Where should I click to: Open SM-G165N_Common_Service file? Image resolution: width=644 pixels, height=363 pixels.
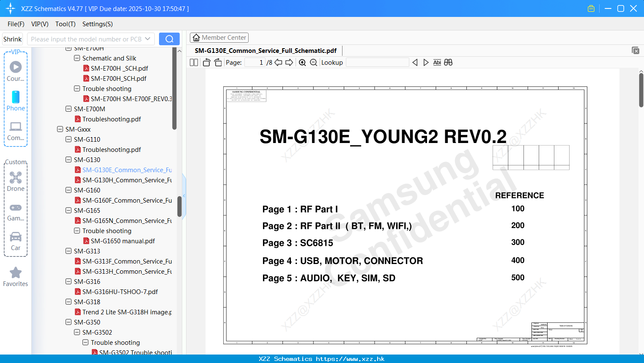(x=123, y=220)
